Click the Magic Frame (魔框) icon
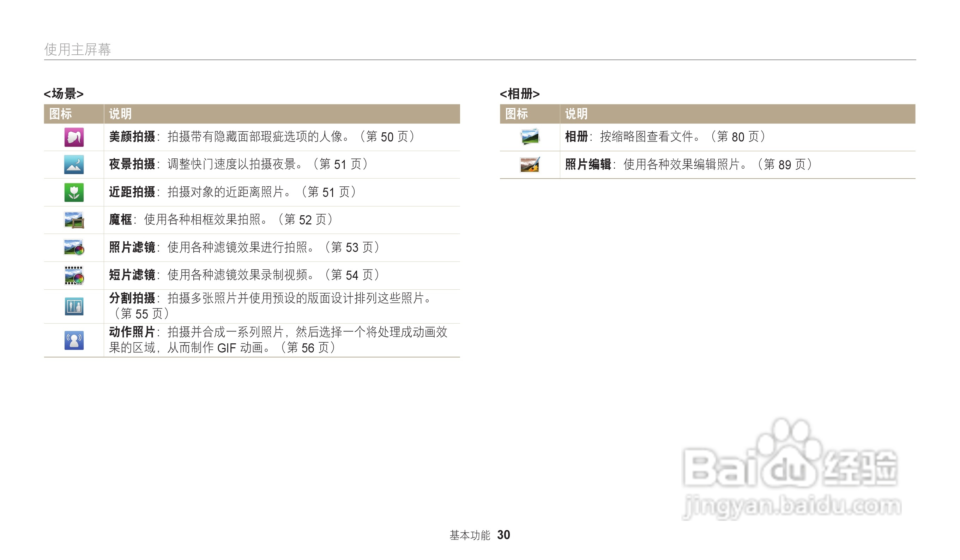This screenshot has width=960, height=560. click(74, 220)
